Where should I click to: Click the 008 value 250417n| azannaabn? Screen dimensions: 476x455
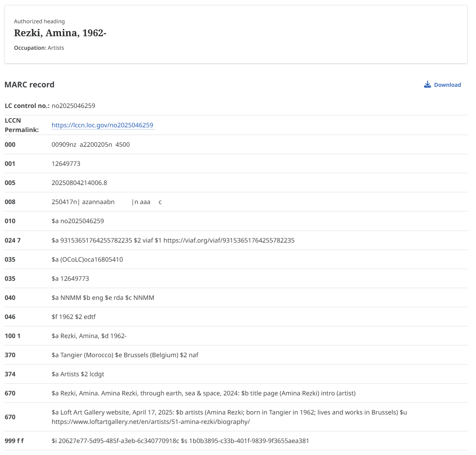(x=107, y=202)
